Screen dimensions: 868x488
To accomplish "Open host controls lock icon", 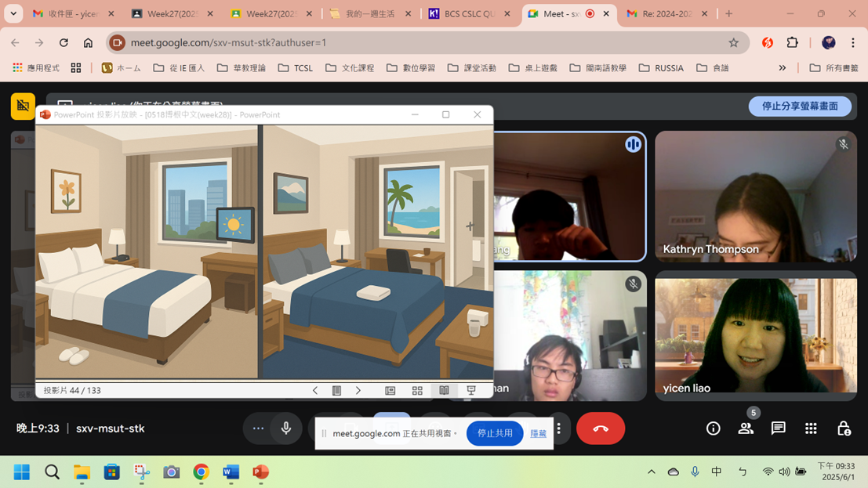I will [844, 428].
